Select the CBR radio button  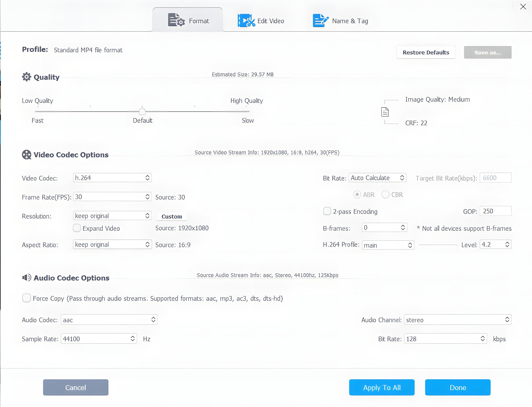point(385,194)
